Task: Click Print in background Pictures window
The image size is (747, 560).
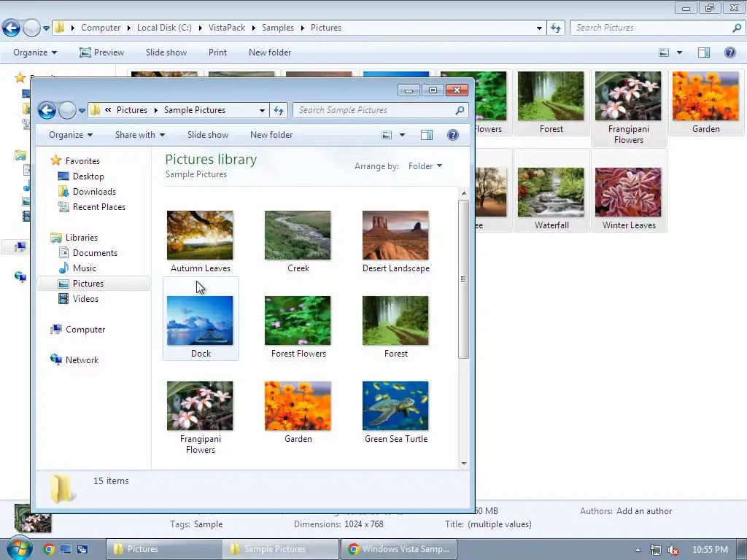Action: 217,52
